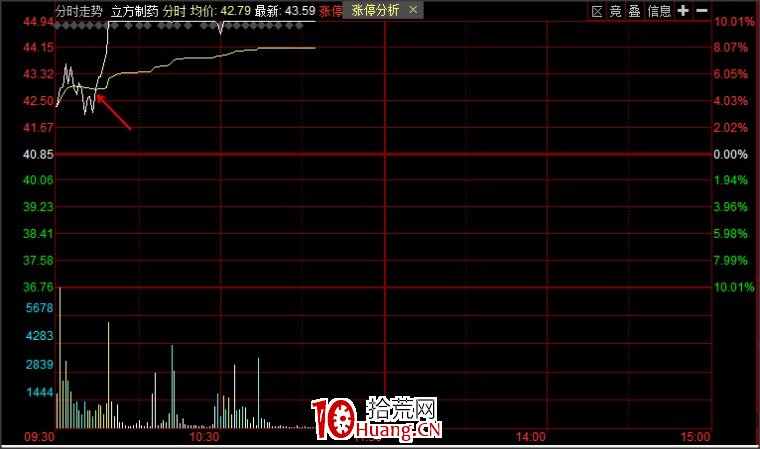Click the 竞 call auction button
The height and width of the screenshot is (449, 760).
pos(616,11)
